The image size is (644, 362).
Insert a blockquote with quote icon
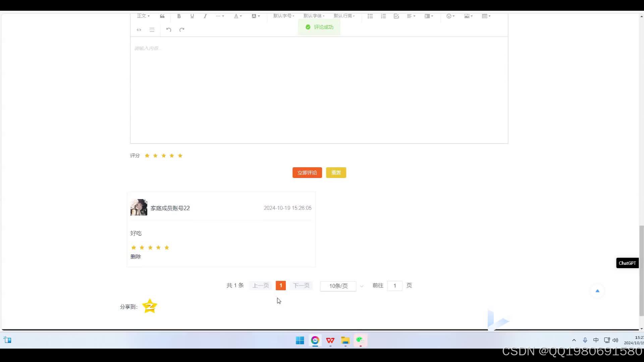(x=162, y=16)
